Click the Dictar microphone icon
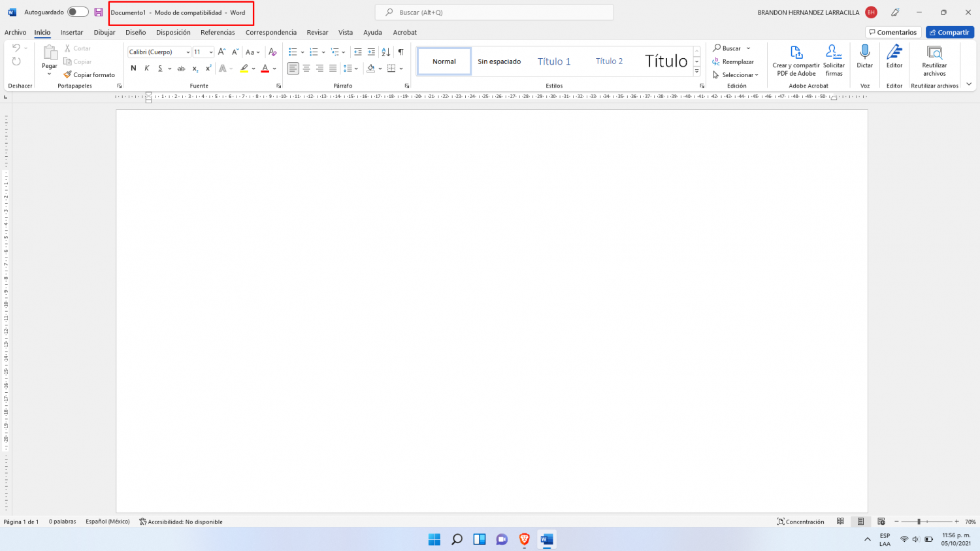Viewport: 980px width, 551px height. 865,52
